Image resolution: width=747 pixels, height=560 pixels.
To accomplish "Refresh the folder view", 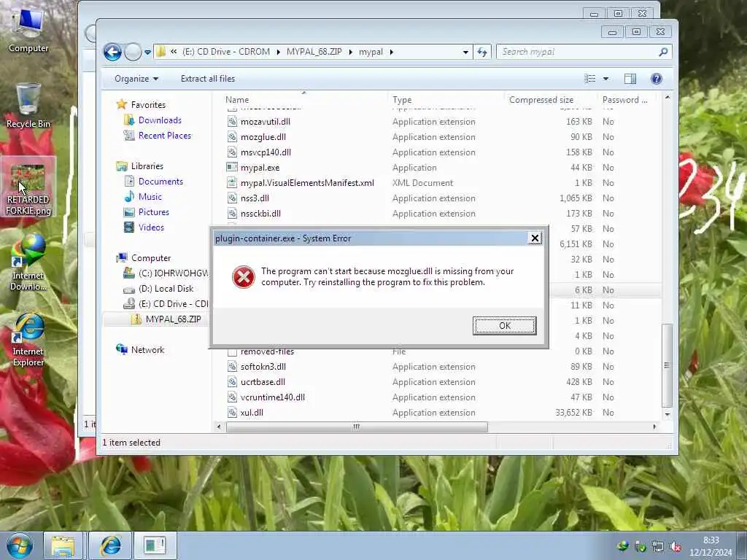I will [482, 52].
